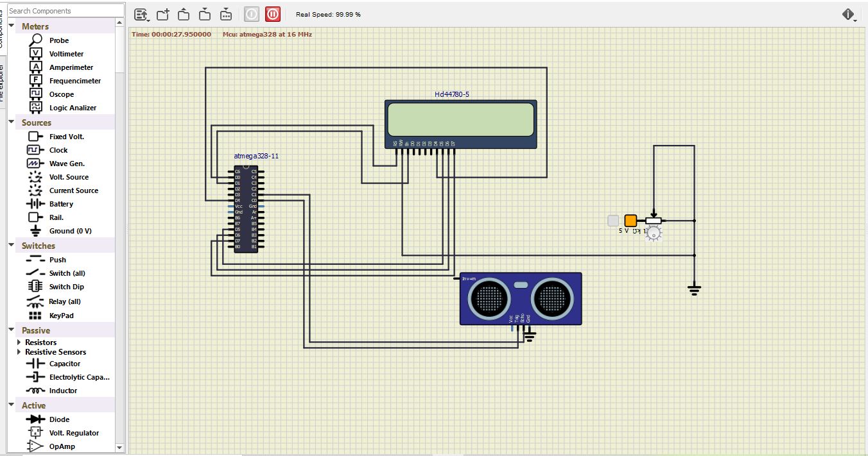
Task: Click the orange push switch in circuit
Action: point(630,219)
